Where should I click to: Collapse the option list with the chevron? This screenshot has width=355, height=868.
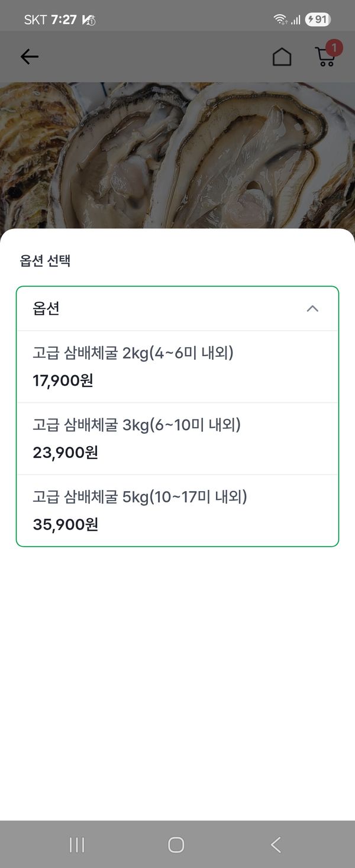(x=312, y=308)
